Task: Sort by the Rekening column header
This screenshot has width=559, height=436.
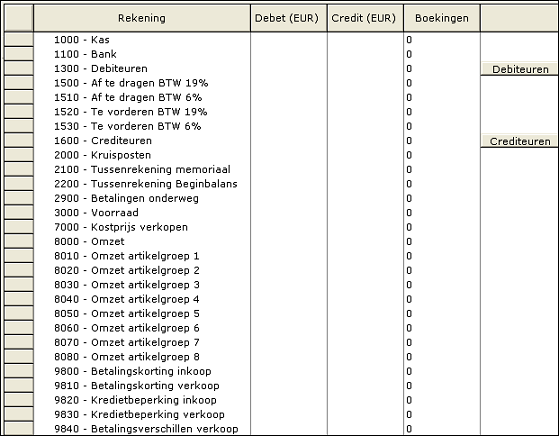Action: pos(142,18)
